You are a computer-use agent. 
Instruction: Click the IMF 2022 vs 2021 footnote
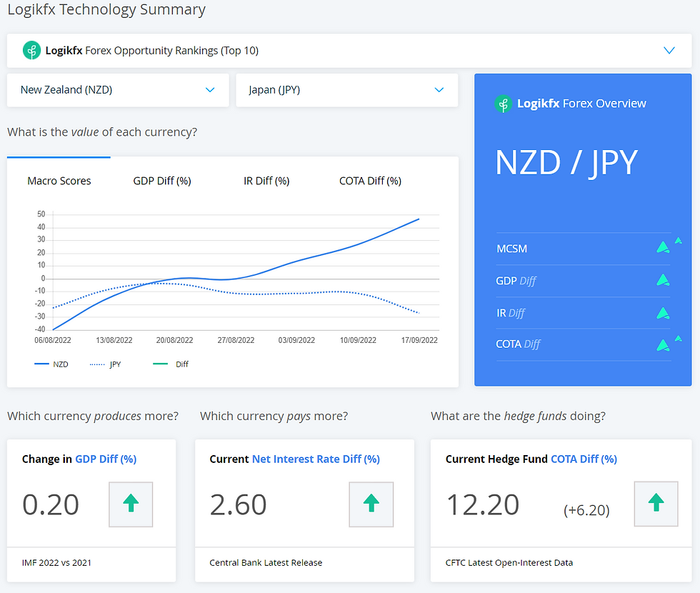[56, 563]
